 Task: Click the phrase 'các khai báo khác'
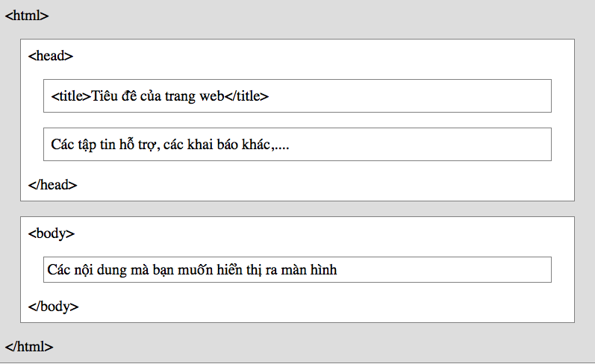pyautogui.click(x=216, y=145)
